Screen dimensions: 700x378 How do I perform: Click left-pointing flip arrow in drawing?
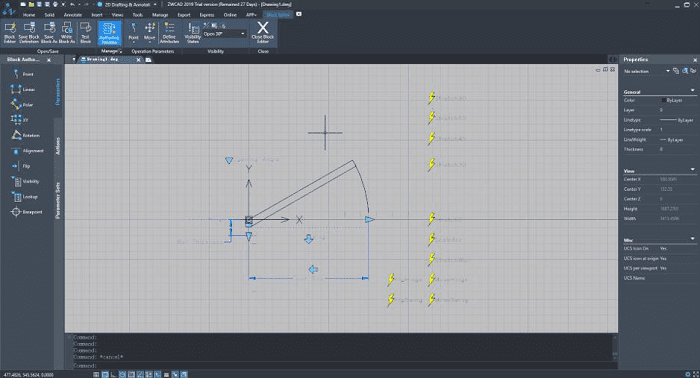click(313, 269)
